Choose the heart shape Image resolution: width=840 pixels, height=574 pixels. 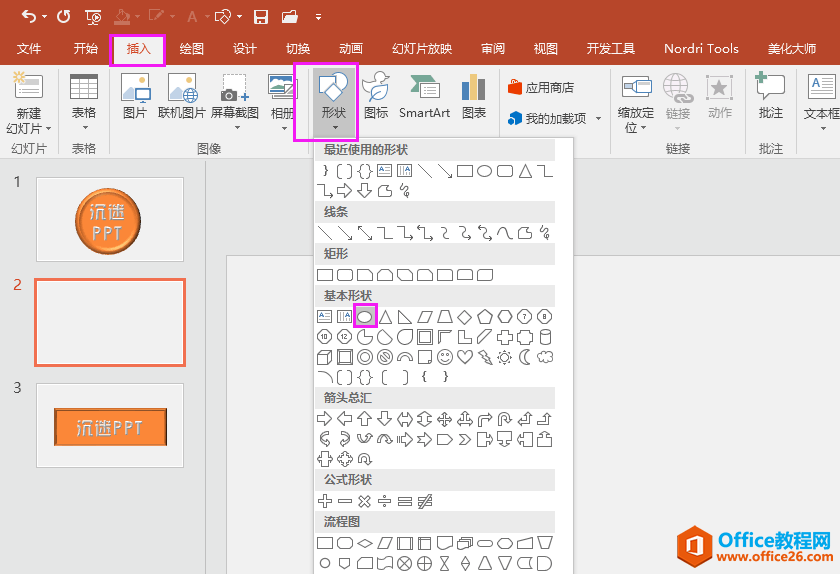click(x=465, y=357)
